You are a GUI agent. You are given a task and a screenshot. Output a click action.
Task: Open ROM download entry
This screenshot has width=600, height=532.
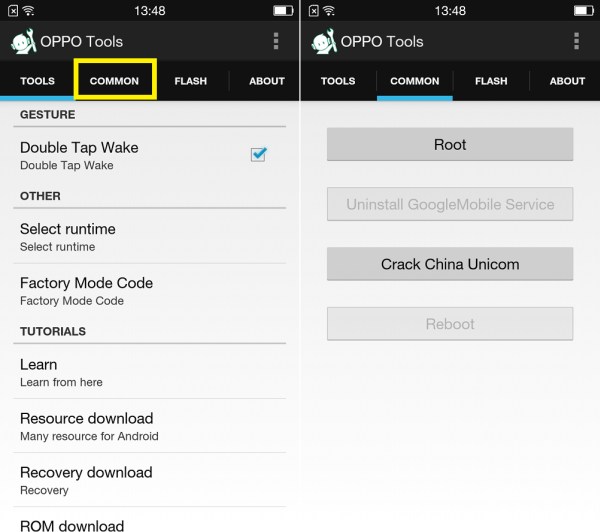coord(150,521)
